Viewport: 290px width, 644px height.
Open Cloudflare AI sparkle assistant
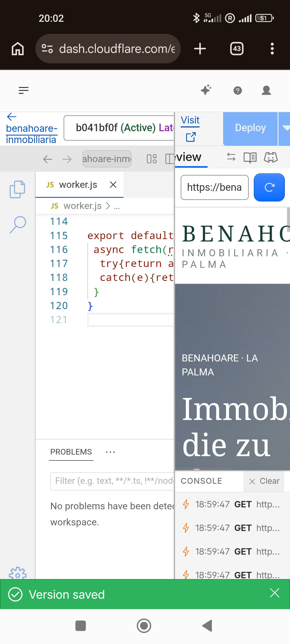tap(206, 90)
